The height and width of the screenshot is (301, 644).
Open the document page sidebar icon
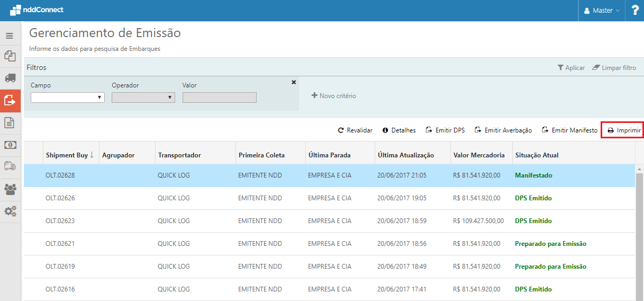10,122
